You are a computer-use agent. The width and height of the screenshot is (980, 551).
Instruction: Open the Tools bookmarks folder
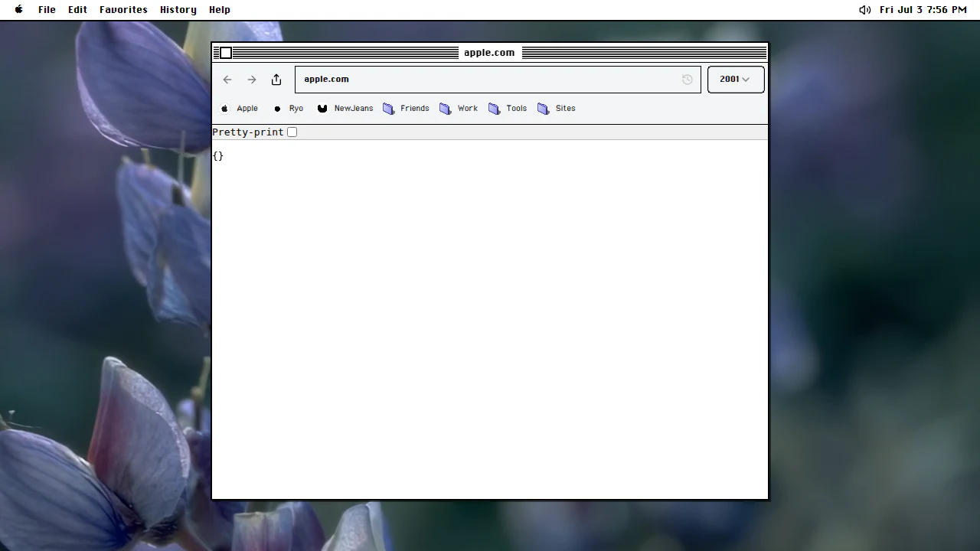(508, 109)
